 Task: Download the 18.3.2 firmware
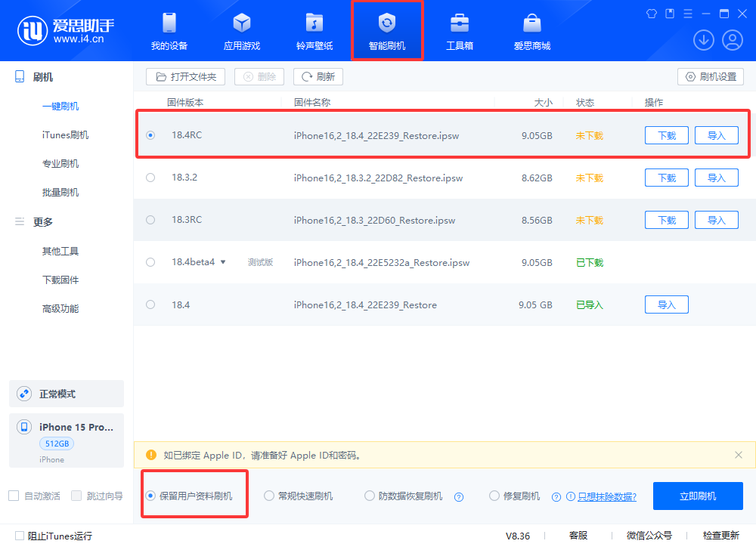[666, 177]
